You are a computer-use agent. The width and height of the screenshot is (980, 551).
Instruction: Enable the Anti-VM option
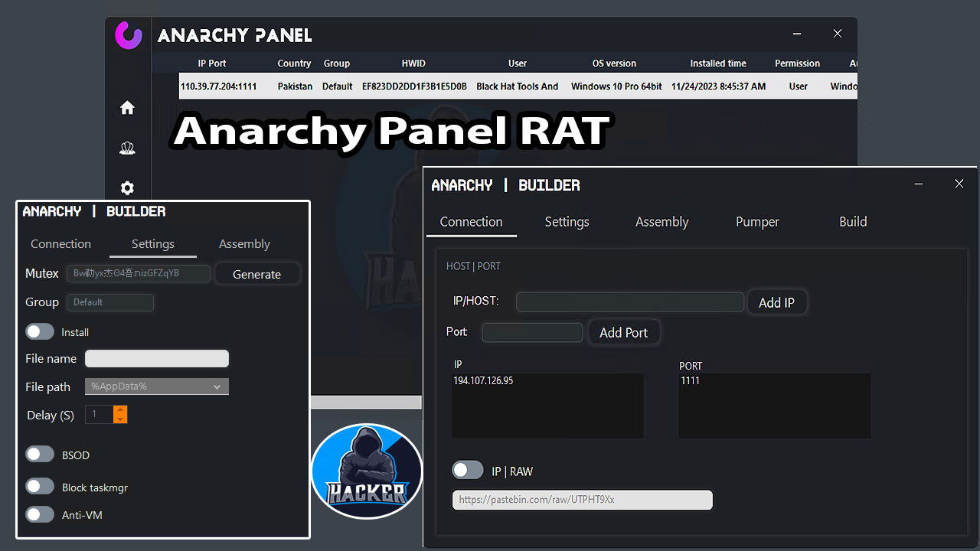pyautogui.click(x=40, y=514)
